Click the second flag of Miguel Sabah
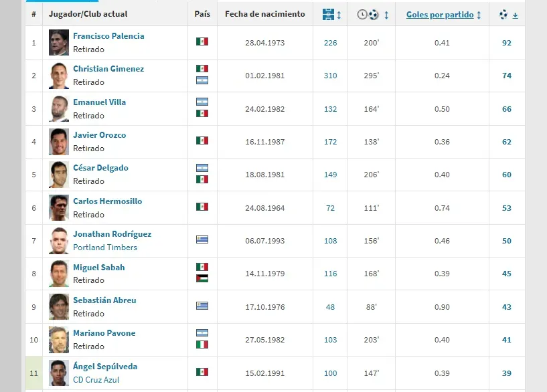The width and height of the screenshot is (547, 392). click(202, 278)
